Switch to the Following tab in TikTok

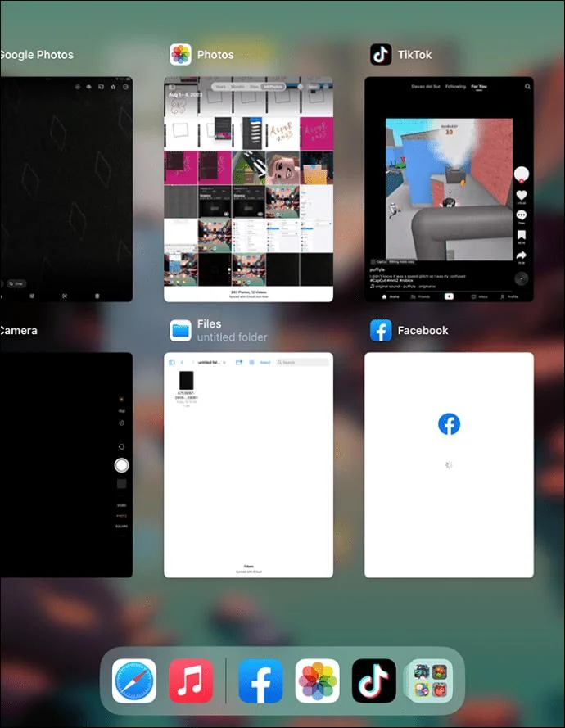click(x=455, y=86)
